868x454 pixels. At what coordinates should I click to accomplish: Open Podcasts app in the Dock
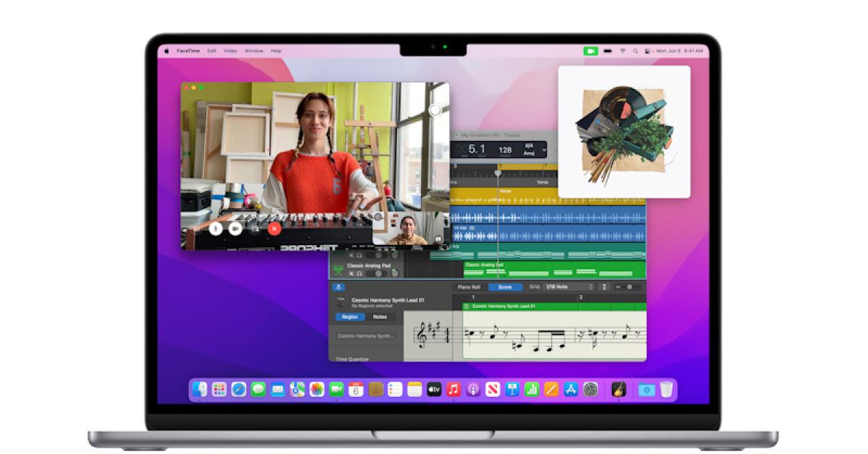473,389
